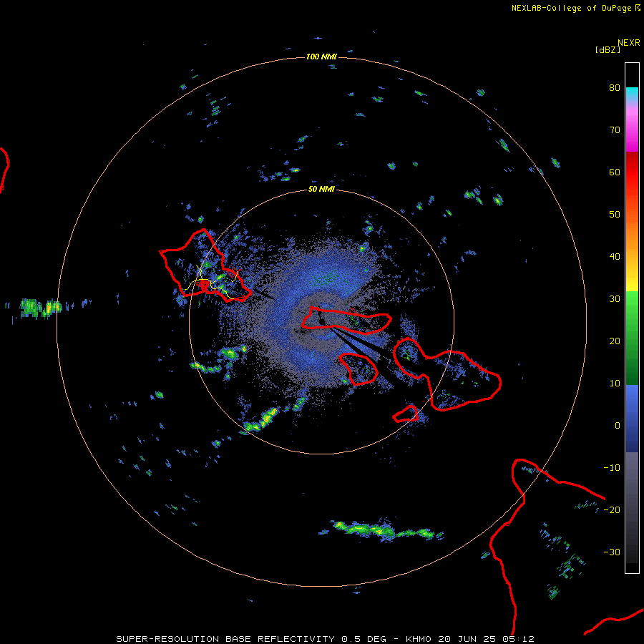Click the SUPER-RESOLUTION BASE REFLECTIVITY product title
This screenshot has height=644, width=644.
[x=225, y=639]
